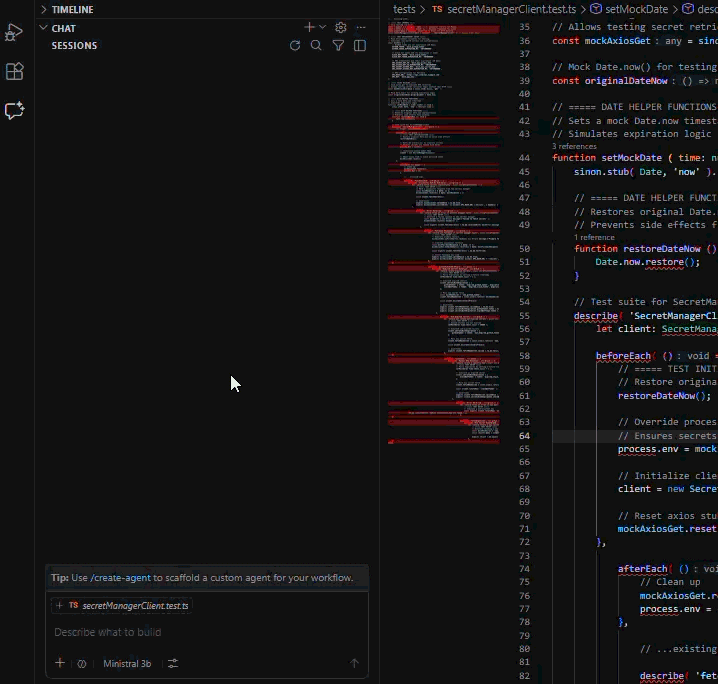The image size is (718, 684).
Task: Click line number 44 in the gutter
Action: [524, 158]
